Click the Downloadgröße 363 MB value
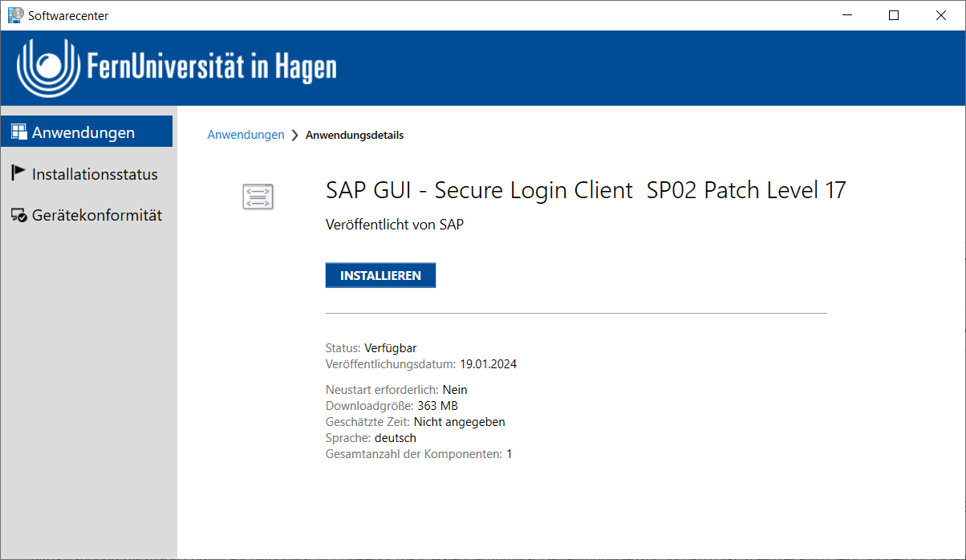Image resolution: width=966 pixels, height=560 pixels. point(437,406)
